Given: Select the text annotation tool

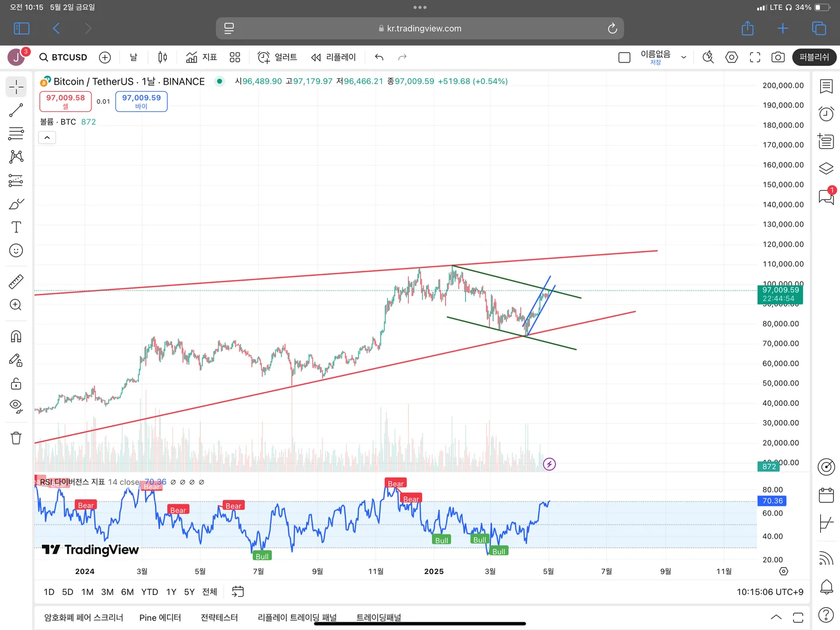Looking at the screenshot, I should (16, 227).
